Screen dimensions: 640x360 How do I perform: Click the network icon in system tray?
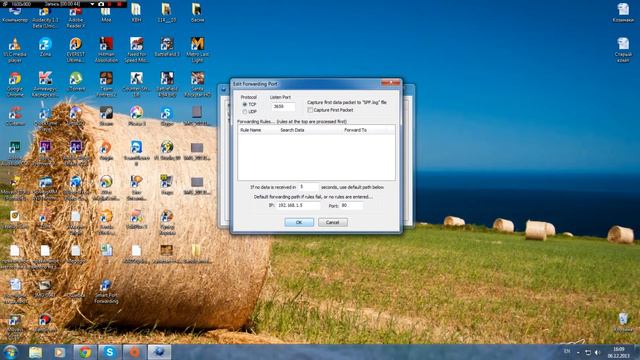tap(588, 352)
